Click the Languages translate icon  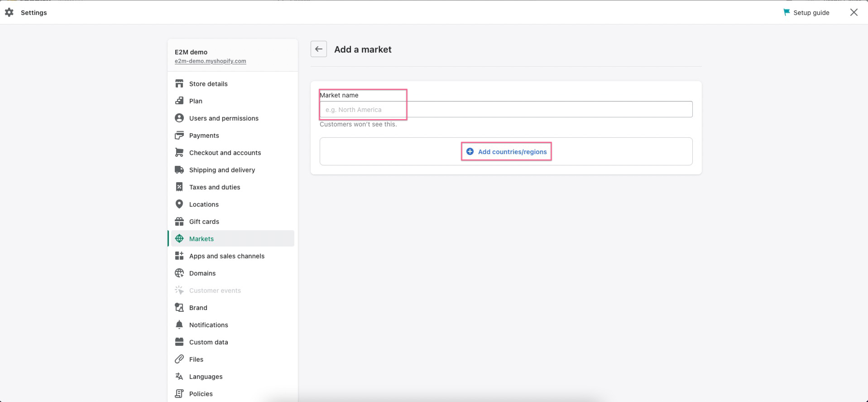[179, 377]
